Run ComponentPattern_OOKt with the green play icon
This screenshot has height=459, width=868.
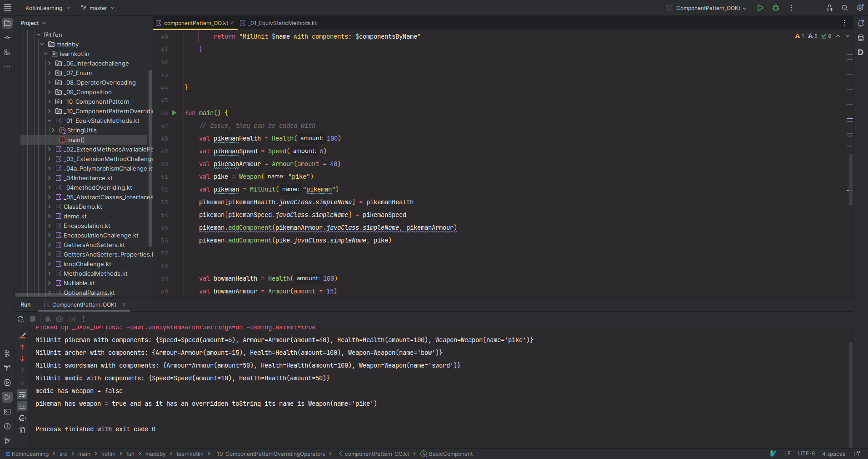coord(760,8)
